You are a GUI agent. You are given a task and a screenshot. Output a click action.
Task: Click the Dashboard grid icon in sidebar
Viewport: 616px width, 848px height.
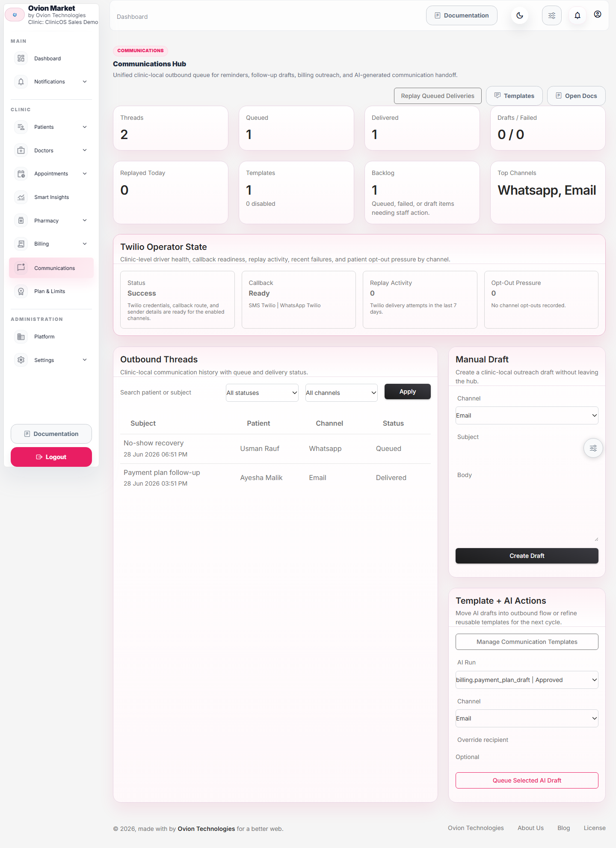click(x=21, y=58)
